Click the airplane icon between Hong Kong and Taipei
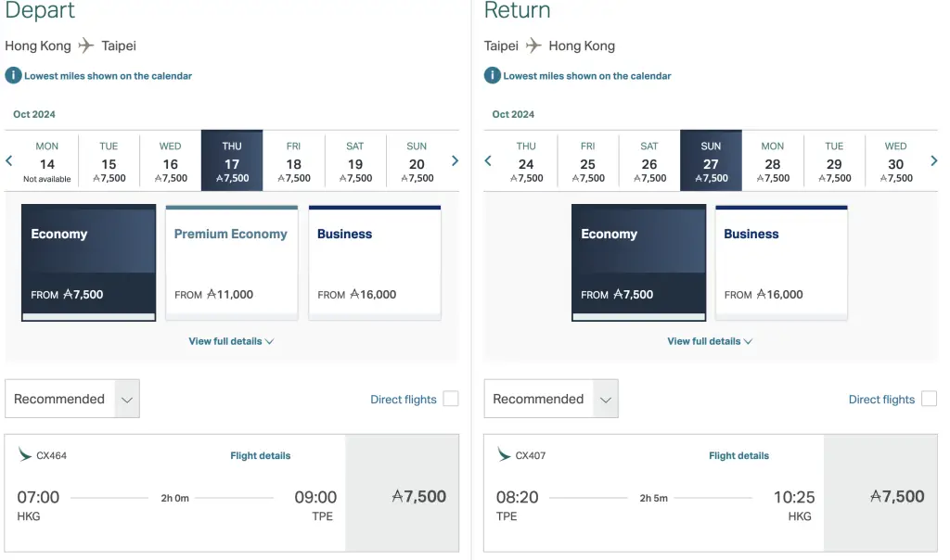This screenshot has height=560, width=950. (x=85, y=45)
